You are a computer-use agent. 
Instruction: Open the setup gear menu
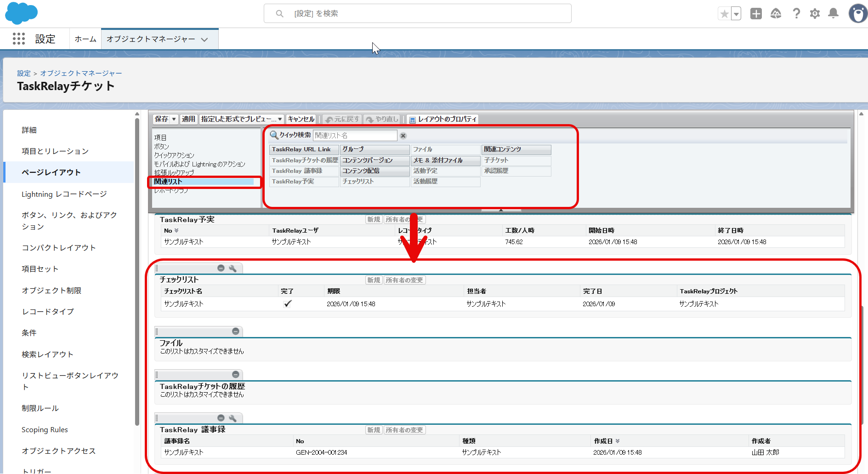tap(815, 14)
